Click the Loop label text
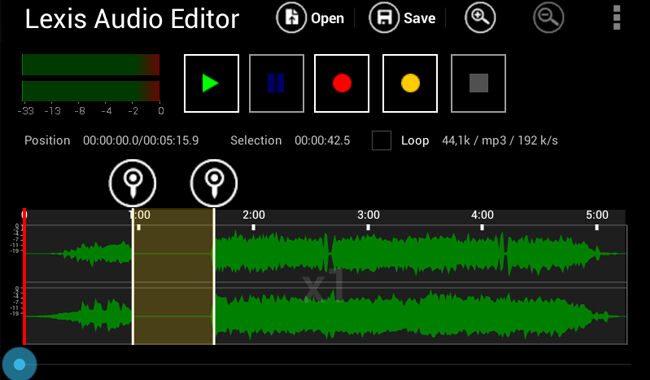Screen dimensions: 650x380 [415, 140]
